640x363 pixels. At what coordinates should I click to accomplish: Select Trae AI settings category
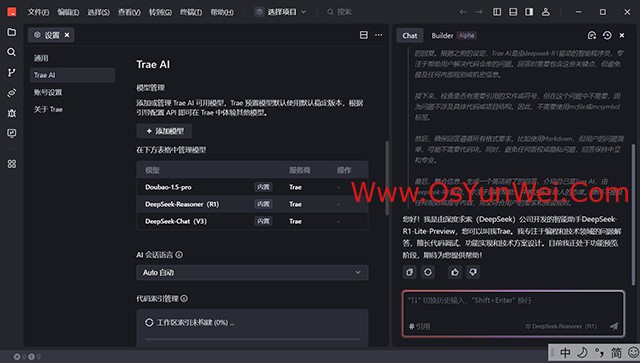point(72,75)
